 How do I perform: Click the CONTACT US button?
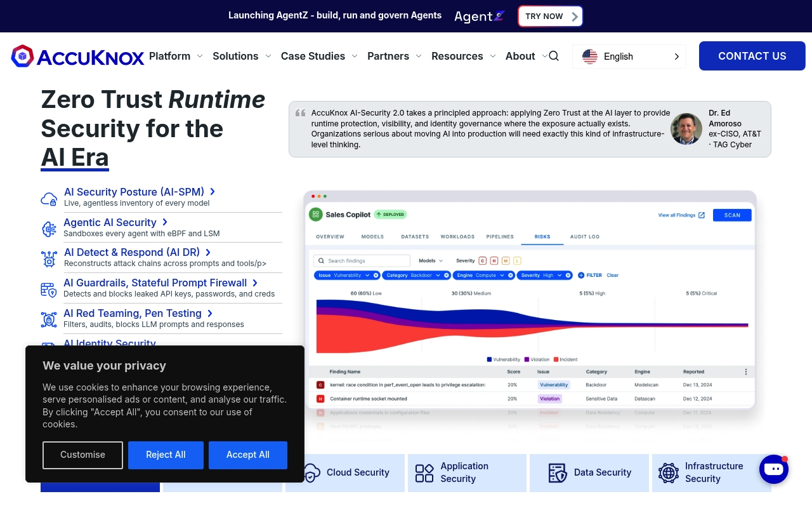752,56
